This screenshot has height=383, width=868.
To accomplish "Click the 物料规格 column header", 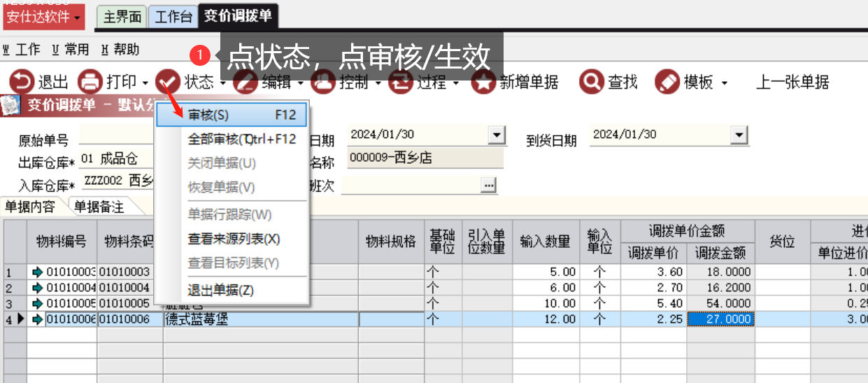I will click(x=391, y=242).
